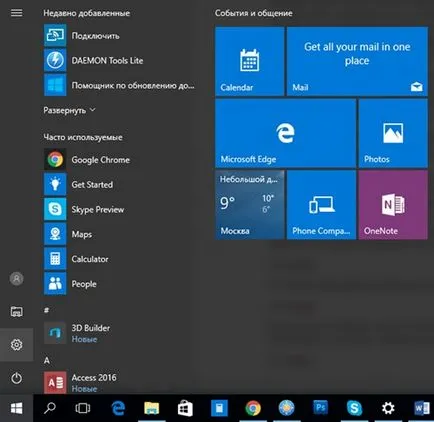
Task: Open the Phone Companion tile
Action: click(321, 205)
